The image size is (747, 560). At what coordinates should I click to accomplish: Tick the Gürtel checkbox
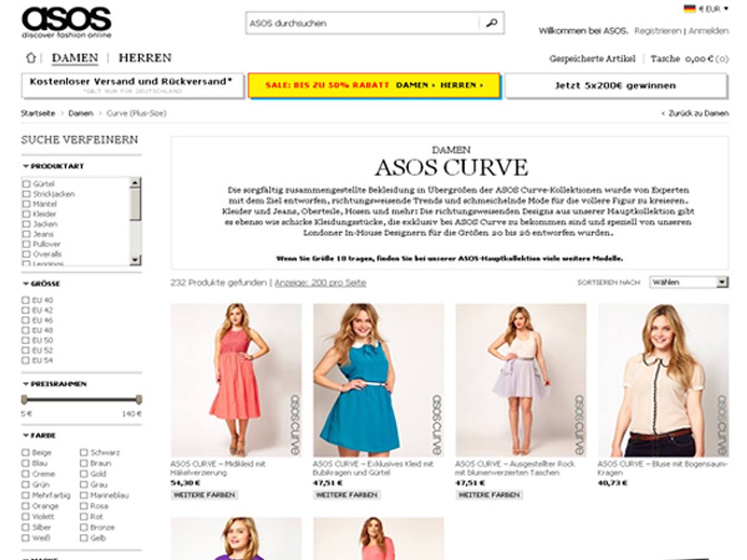(26, 184)
